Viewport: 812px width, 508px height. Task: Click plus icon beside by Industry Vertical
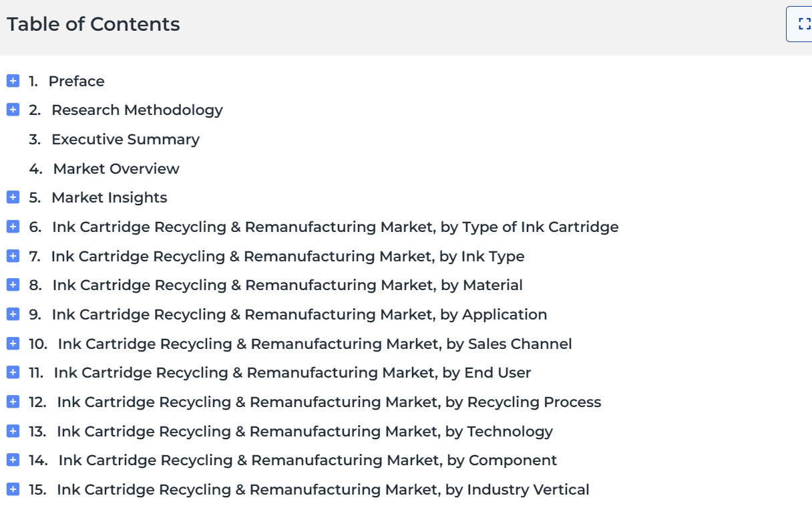pyautogui.click(x=13, y=489)
